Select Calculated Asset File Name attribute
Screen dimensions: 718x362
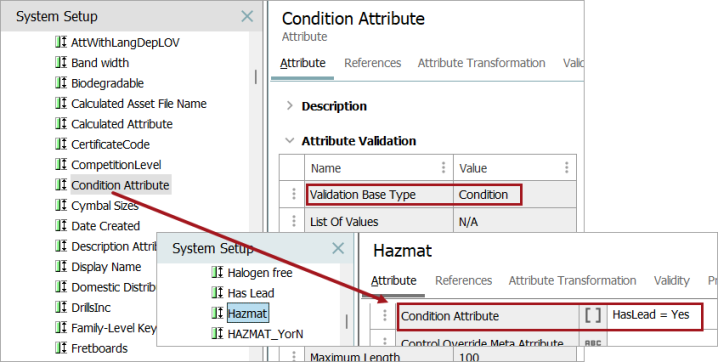pos(139,104)
